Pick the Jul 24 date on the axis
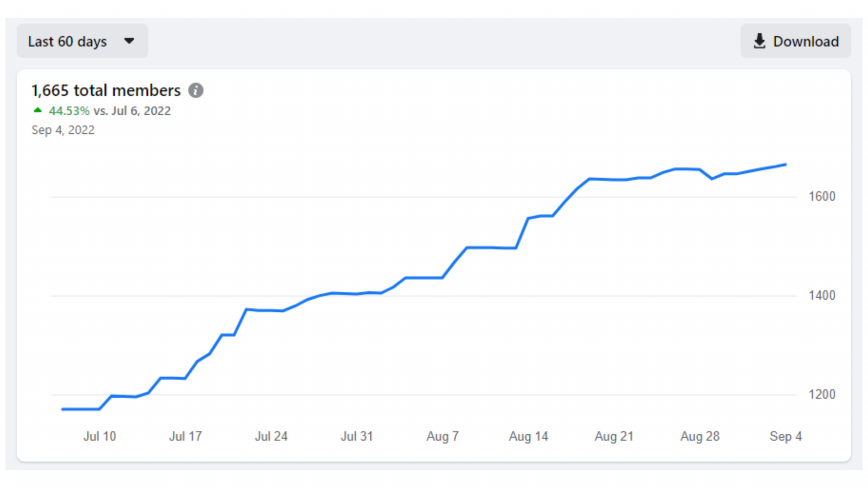 click(271, 436)
